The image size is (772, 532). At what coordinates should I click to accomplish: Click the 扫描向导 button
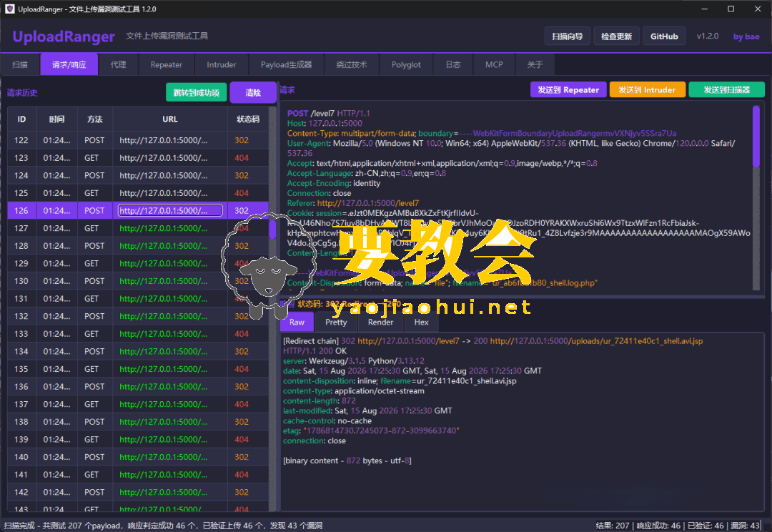pos(567,36)
